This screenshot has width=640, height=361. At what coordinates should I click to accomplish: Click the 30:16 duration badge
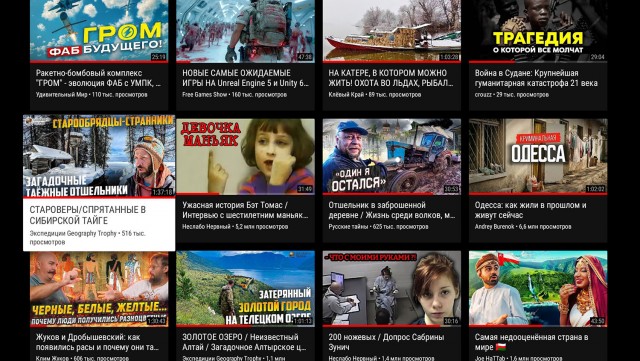tap(451, 321)
